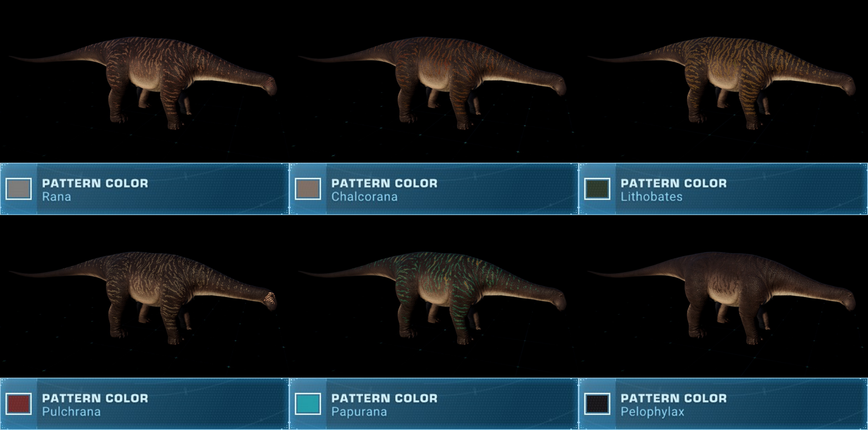The image size is (868, 430).
Task: Click the Pattern Color heading above Rana
Action: coord(95,183)
